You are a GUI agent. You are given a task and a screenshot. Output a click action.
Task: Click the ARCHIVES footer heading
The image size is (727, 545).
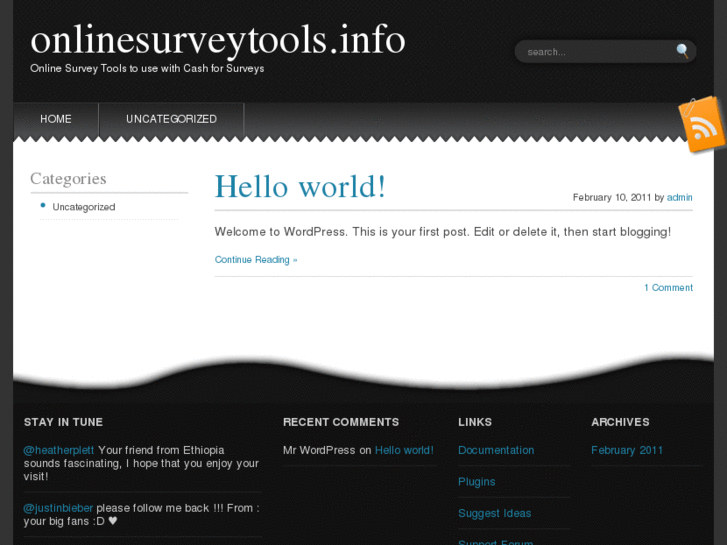coord(620,422)
